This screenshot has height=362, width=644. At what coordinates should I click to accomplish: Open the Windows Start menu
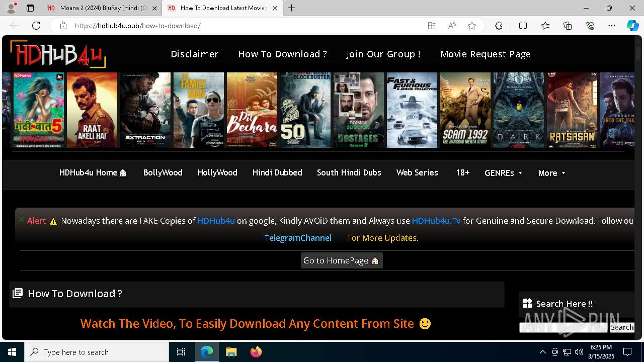pos(12,352)
